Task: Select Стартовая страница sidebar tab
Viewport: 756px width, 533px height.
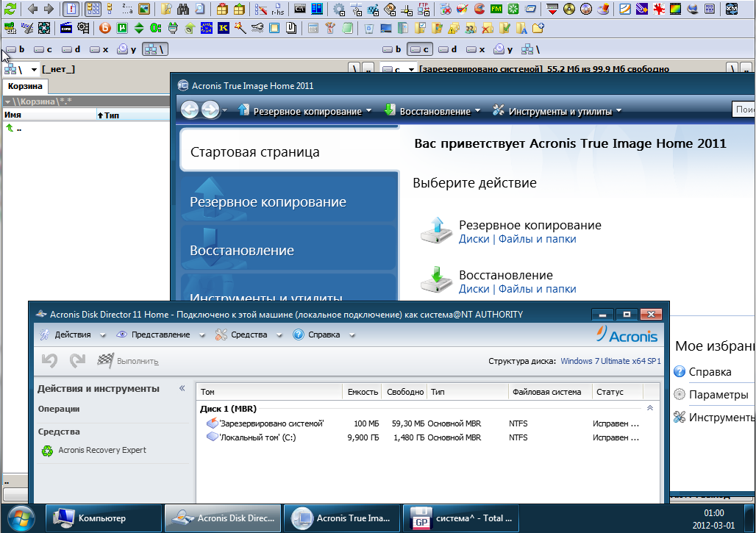Action: pyautogui.click(x=289, y=151)
